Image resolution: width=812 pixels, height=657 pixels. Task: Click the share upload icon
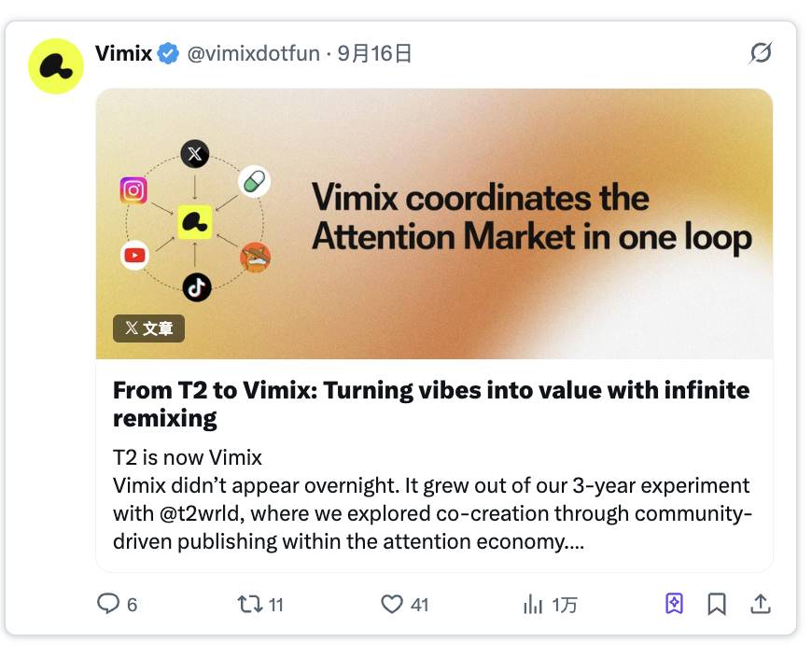[x=761, y=605]
